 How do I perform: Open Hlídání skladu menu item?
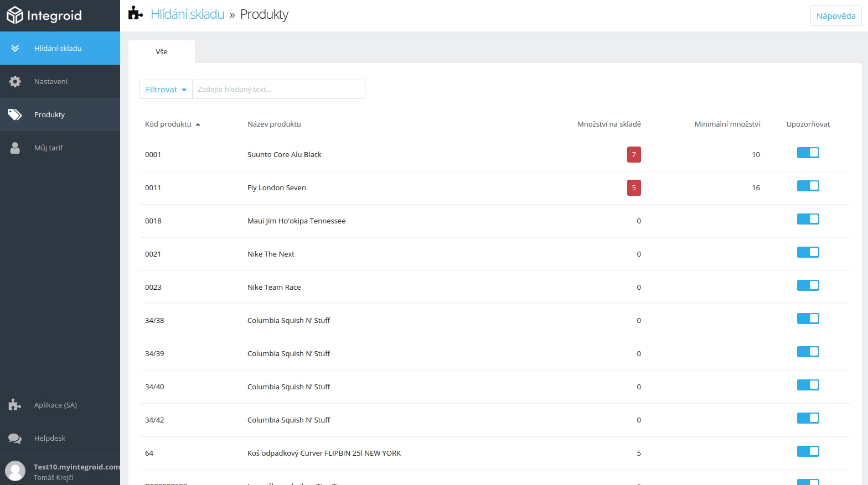(x=60, y=48)
